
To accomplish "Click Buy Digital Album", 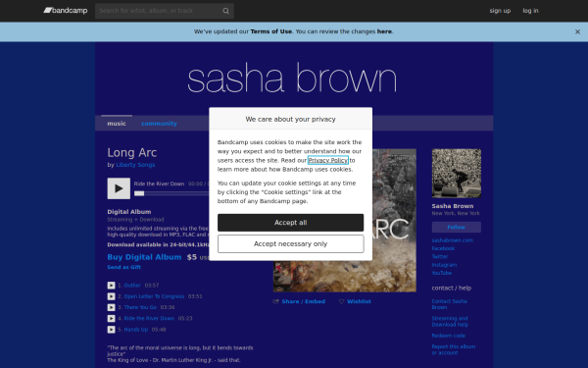I will (x=144, y=257).
